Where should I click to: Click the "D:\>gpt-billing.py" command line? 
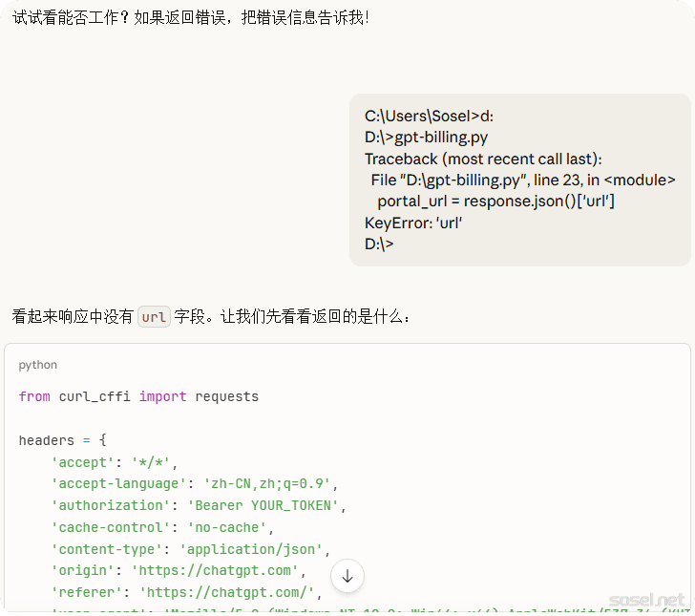coord(426,138)
